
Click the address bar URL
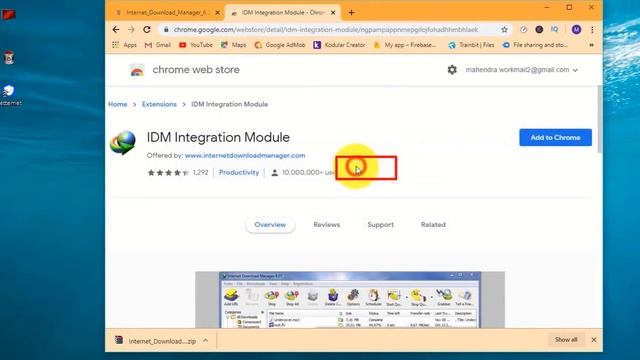click(325, 29)
